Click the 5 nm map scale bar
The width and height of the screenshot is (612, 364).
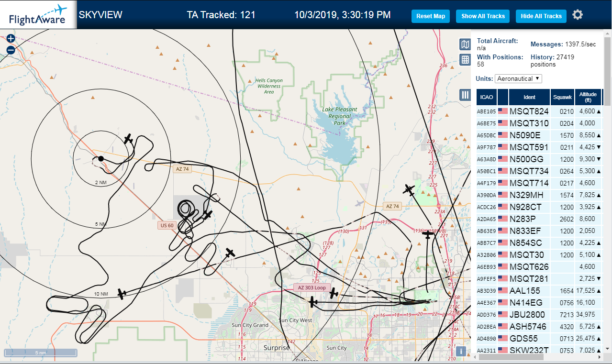coord(41,353)
